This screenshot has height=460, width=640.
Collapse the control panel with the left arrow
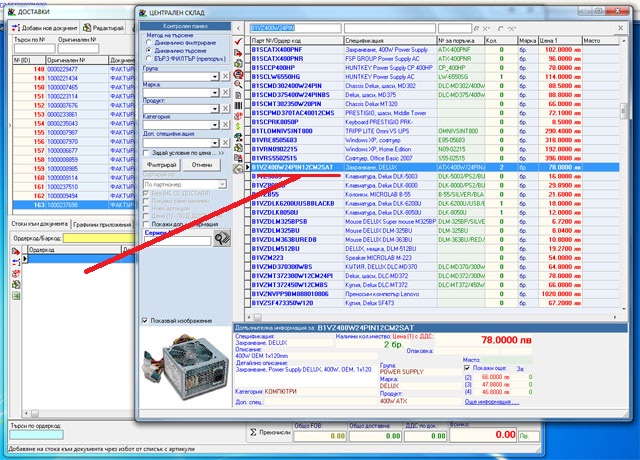point(238,28)
